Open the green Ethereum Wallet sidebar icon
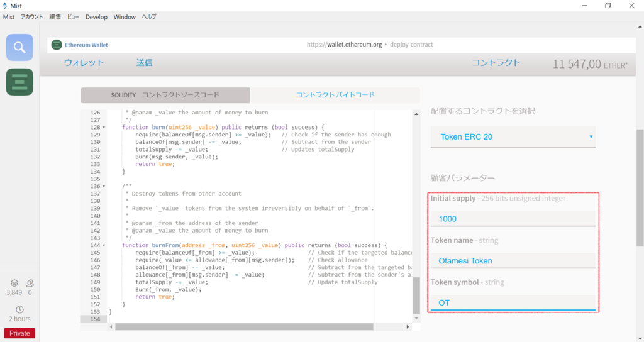The image size is (644, 342). tap(19, 82)
